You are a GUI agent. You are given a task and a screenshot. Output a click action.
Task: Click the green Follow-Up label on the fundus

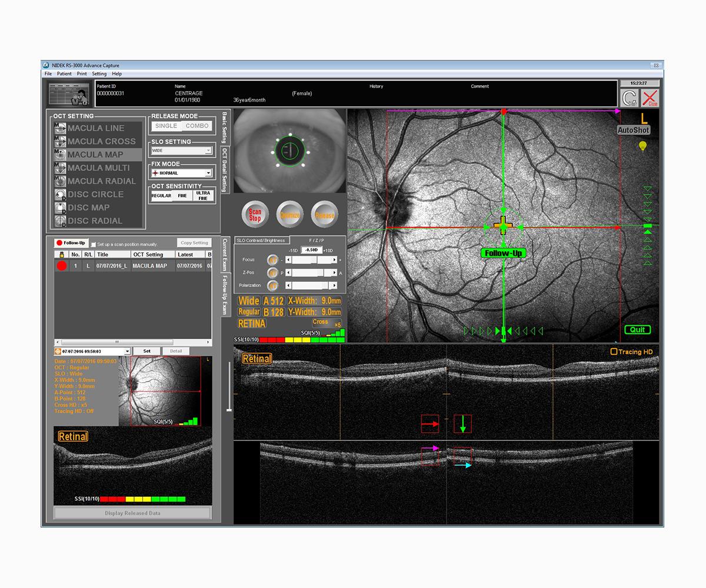click(x=502, y=253)
